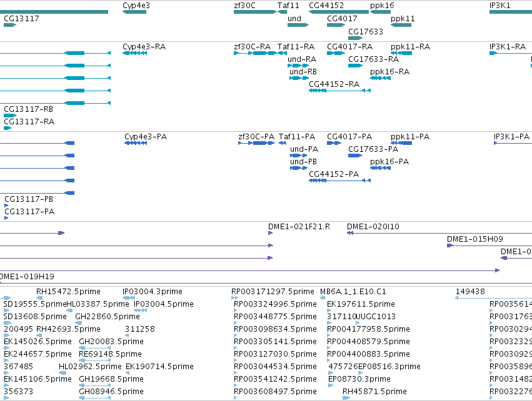Select the zf30C-RA transcript label
This screenshot has width=532, height=401.
coord(252,46)
